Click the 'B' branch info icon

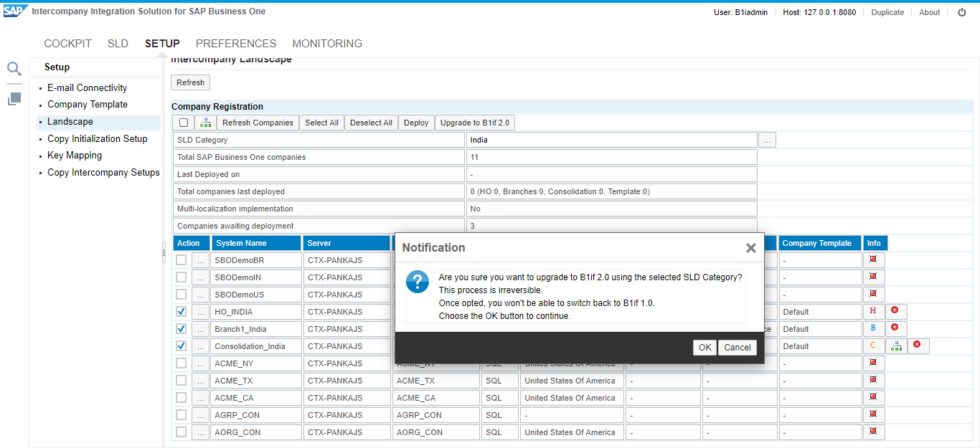coord(873,329)
